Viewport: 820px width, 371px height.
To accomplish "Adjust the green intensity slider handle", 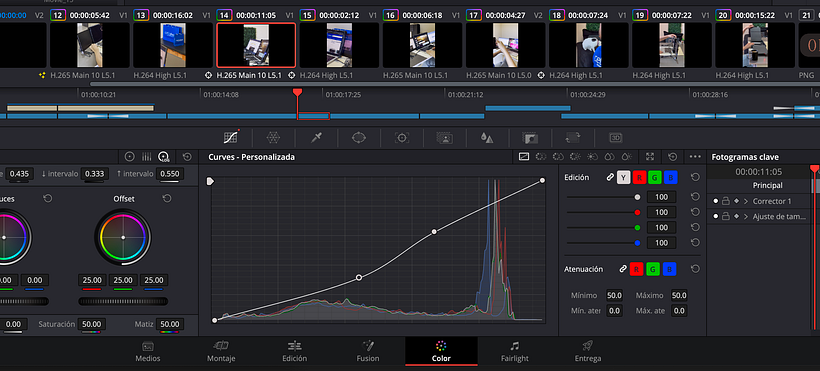I will [x=637, y=228].
